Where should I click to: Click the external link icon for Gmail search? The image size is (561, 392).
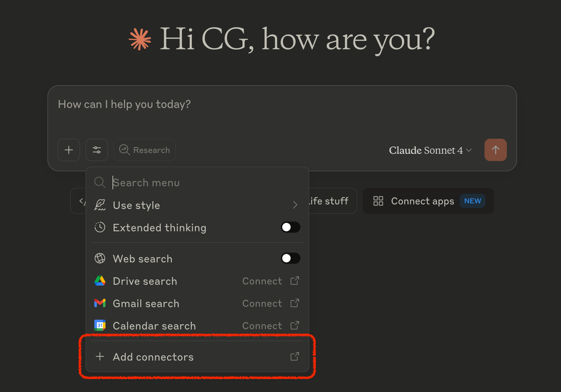(x=295, y=303)
